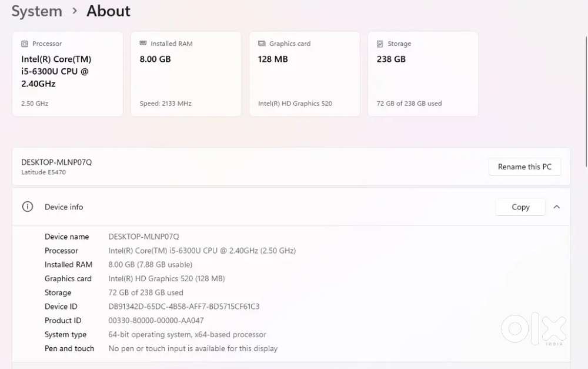This screenshot has width=588, height=369.
Task: Open the Graphics card 128 MB card
Action: [305, 74]
